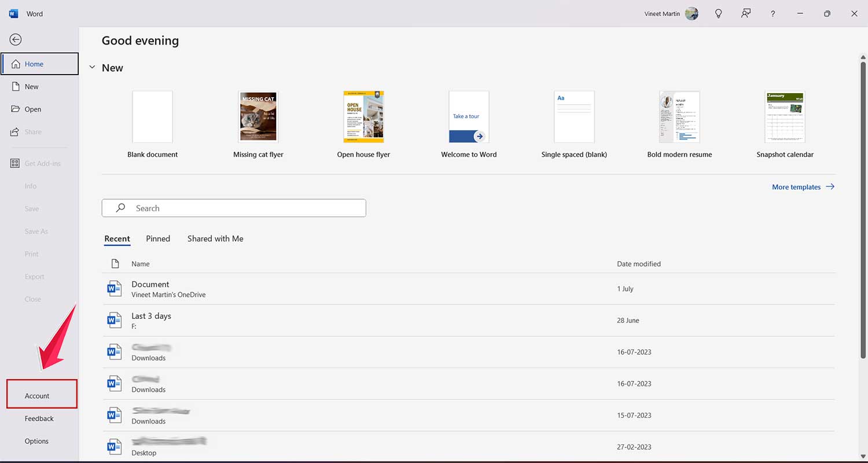The height and width of the screenshot is (463, 868).
Task: Open Account settings
Action: point(36,395)
